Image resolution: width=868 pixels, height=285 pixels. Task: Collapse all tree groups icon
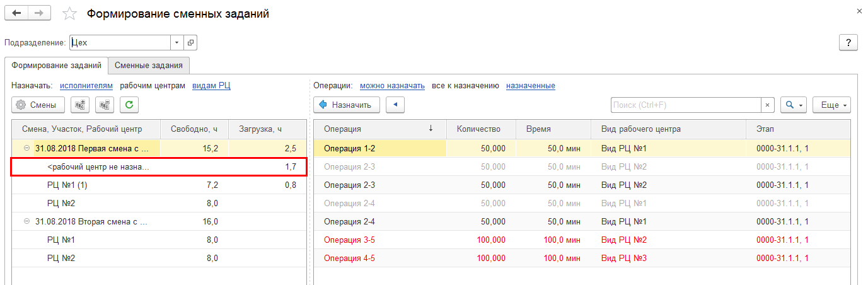click(x=105, y=105)
